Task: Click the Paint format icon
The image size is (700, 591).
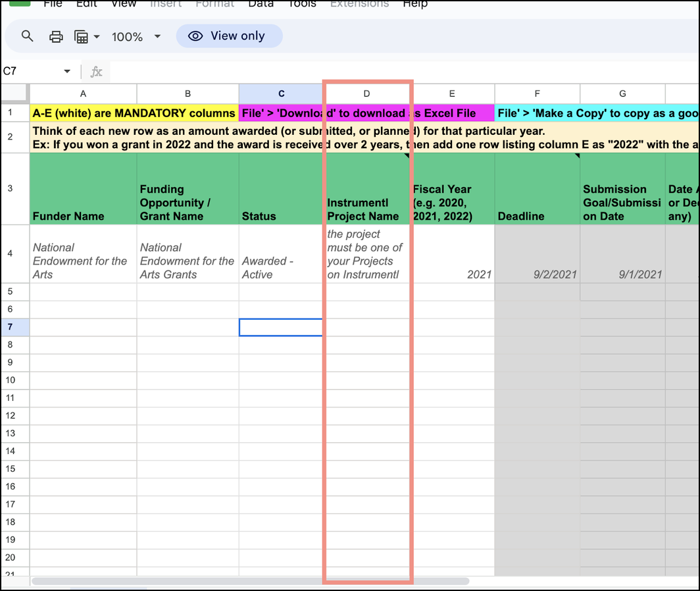Action: [x=80, y=36]
